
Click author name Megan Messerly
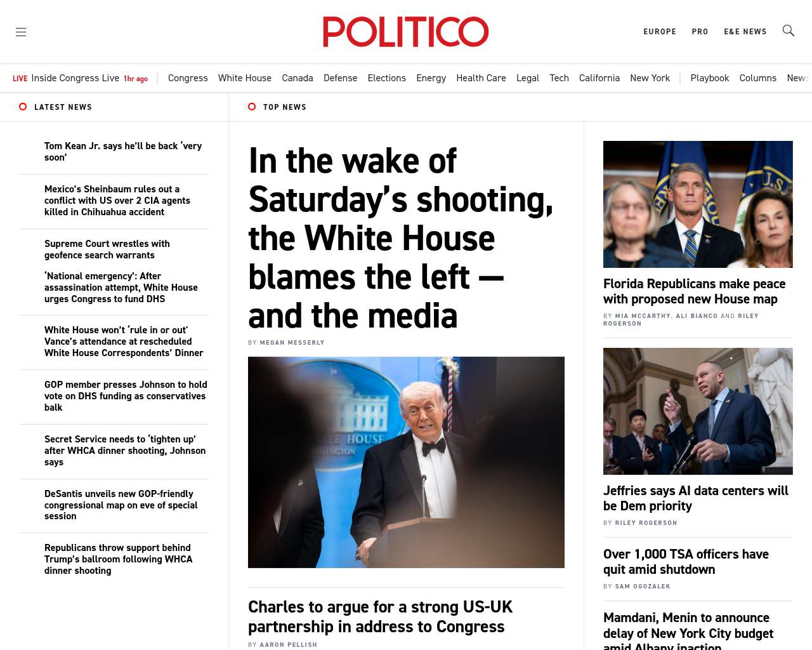pyautogui.click(x=292, y=343)
